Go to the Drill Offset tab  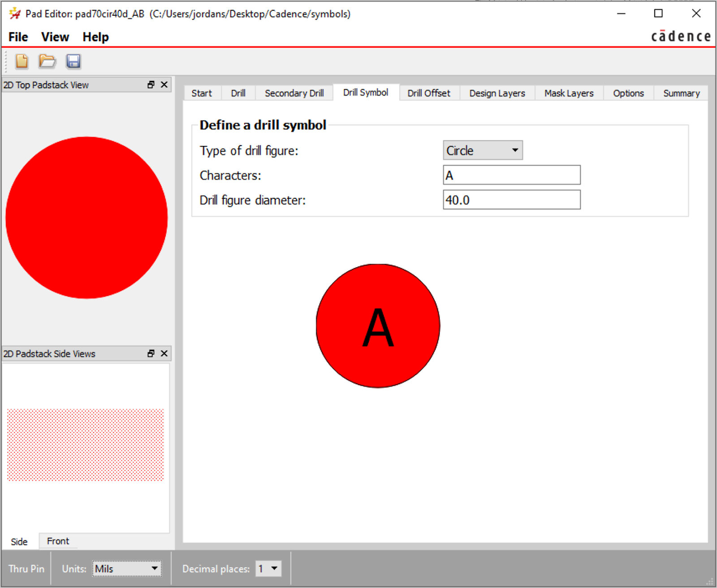click(429, 93)
